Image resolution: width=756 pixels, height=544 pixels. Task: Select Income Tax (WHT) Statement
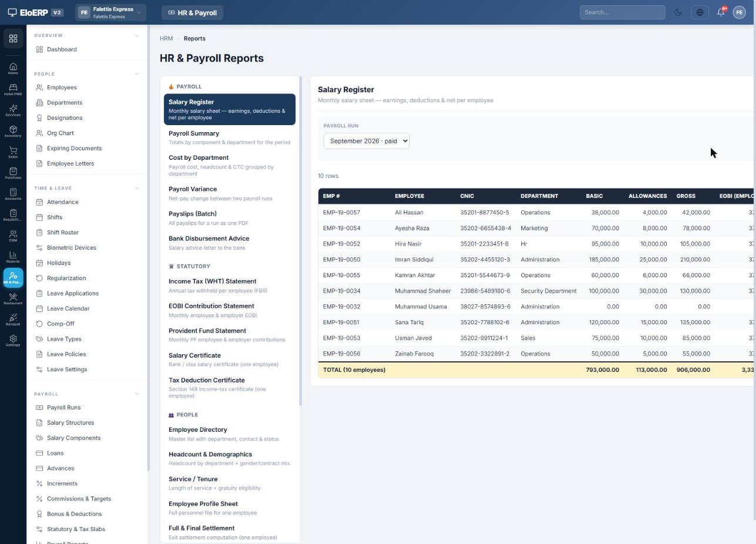229,286
